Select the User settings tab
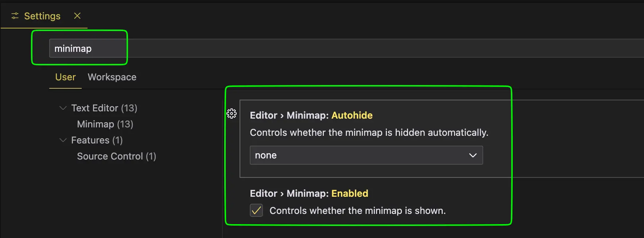 click(x=66, y=77)
